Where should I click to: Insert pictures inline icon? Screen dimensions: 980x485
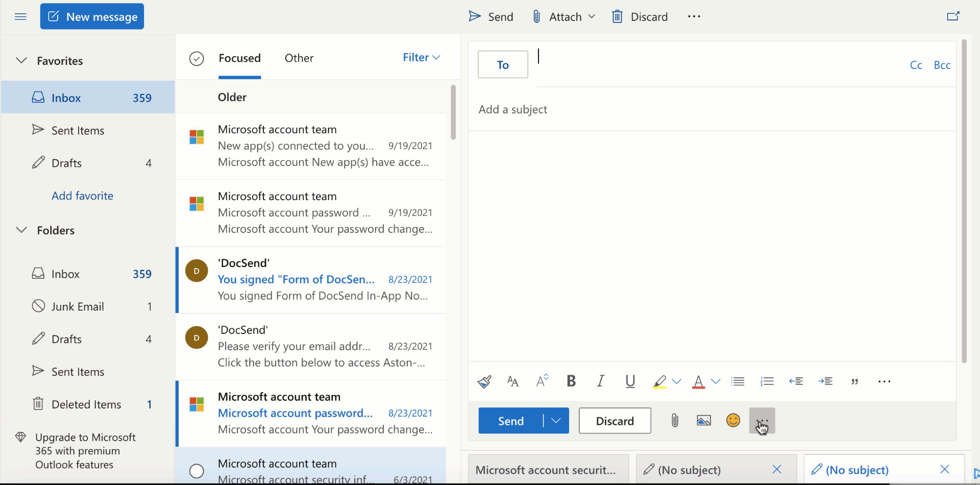703,421
